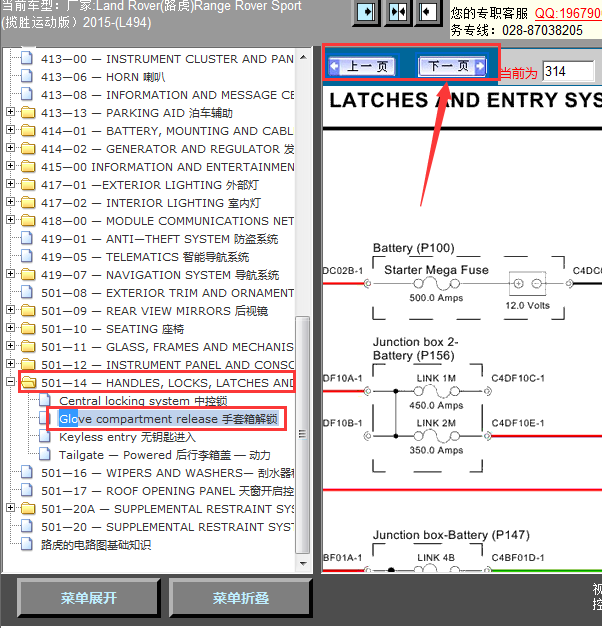Click the 417-01 EXTERIOR LIGHTING folder icon
Viewport: 602px width, 628px height.
point(28,185)
